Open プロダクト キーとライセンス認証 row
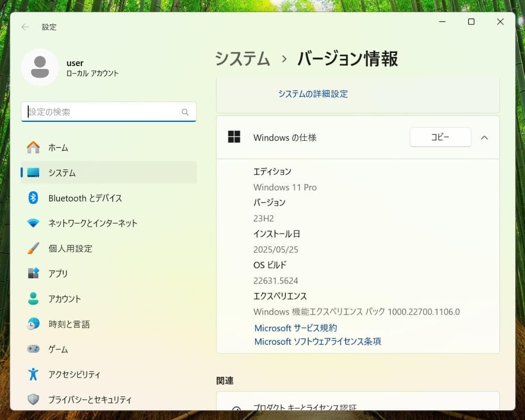This screenshot has width=525, height=420. pos(358,401)
